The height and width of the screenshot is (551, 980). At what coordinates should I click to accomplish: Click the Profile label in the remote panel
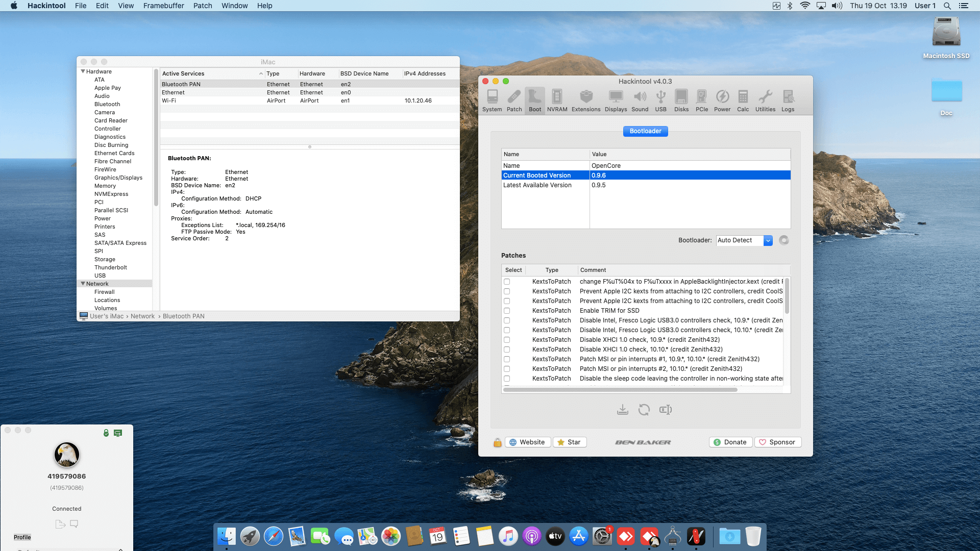(22, 537)
